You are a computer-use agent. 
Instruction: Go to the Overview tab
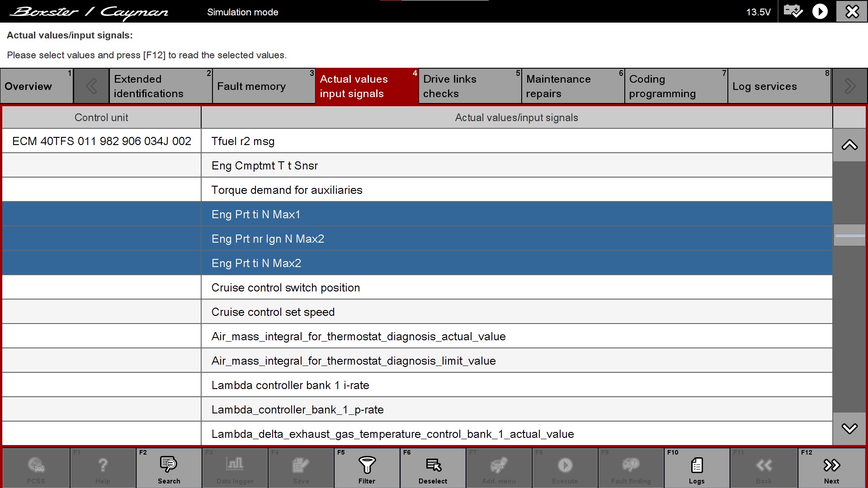pos(37,86)
